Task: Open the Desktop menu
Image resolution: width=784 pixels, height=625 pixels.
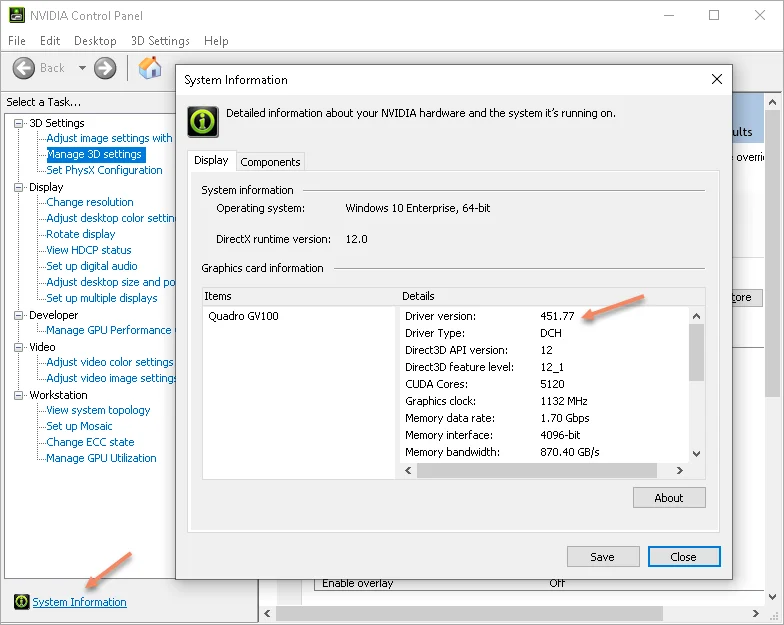Action: pos(95,41)
